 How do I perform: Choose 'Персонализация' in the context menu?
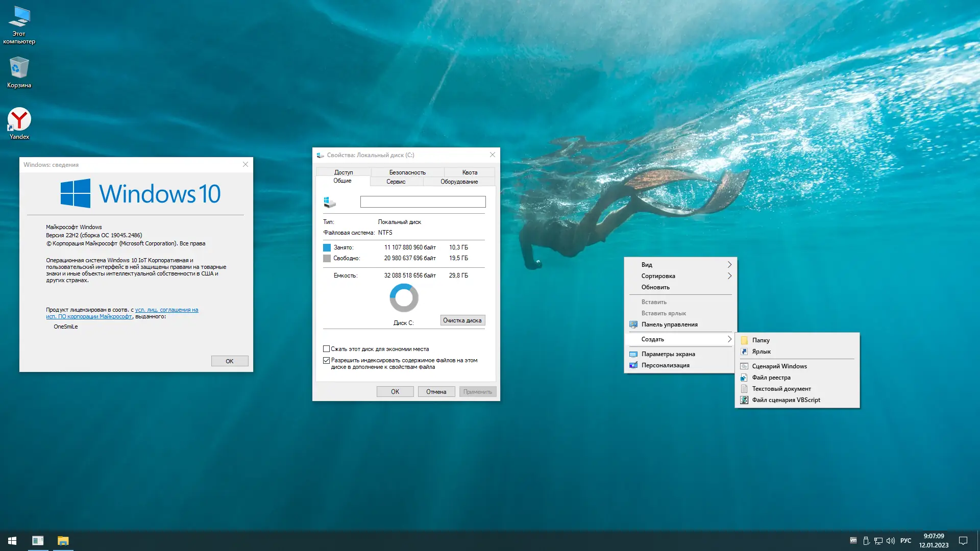coord(665,365)
